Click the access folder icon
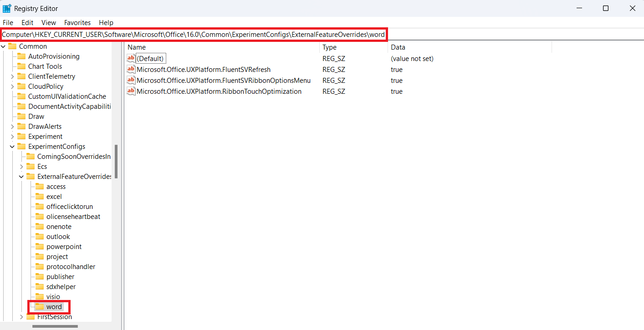The width and height of the screenshot is (644, 330). pyautogui.click(x=40, y=187)
